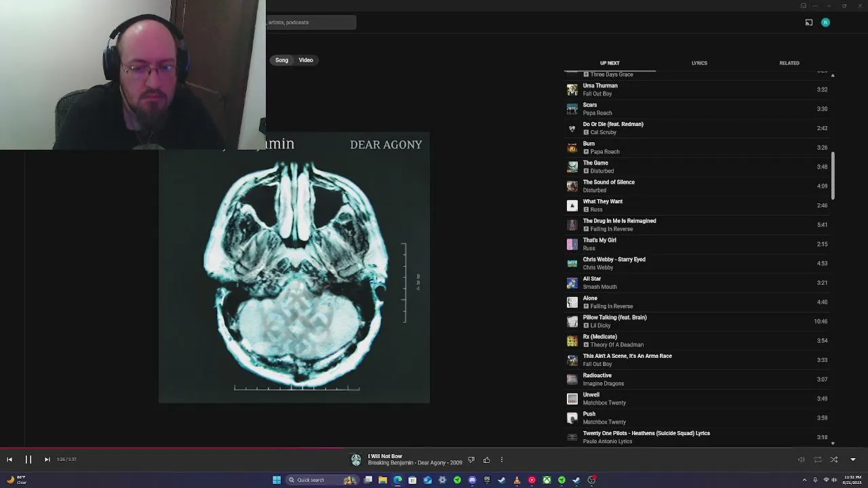
Task: Open the Lyrics tab
Action: point(699,63)
